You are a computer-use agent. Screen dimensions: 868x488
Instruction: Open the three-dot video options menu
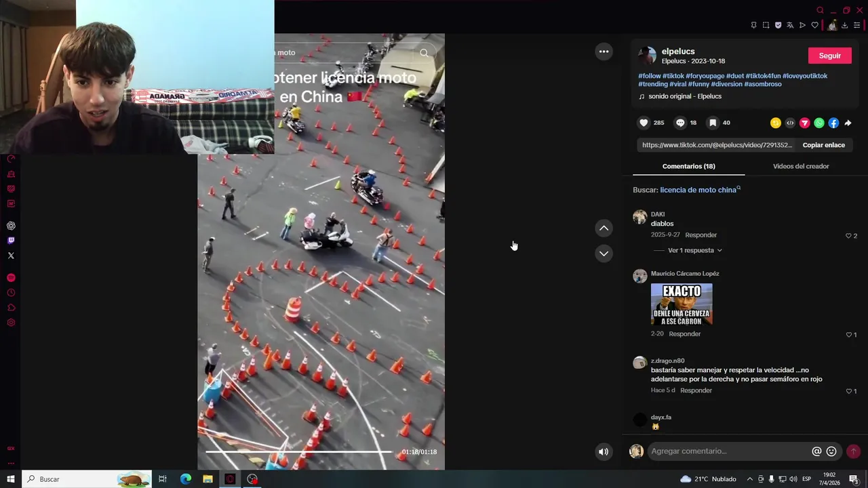click(x=604, y=52)
